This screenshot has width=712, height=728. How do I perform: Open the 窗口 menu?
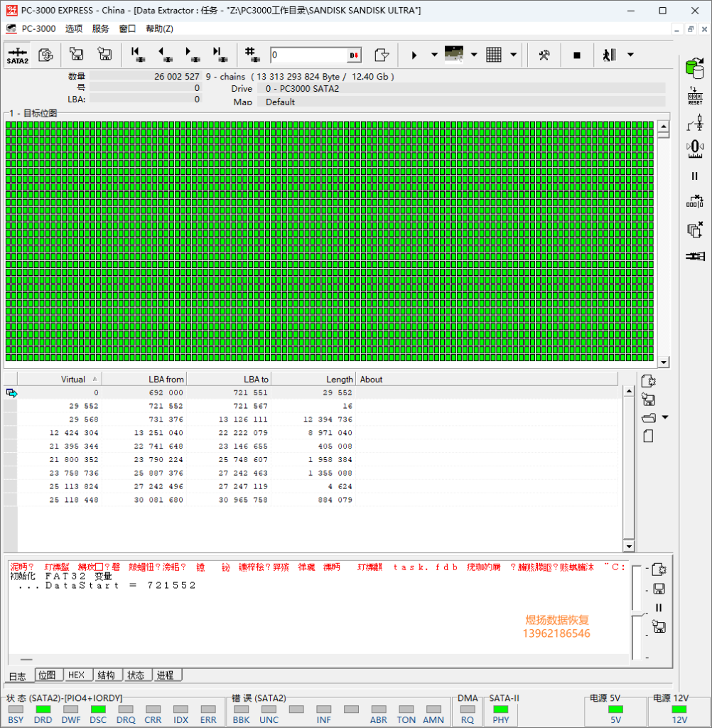127,28
